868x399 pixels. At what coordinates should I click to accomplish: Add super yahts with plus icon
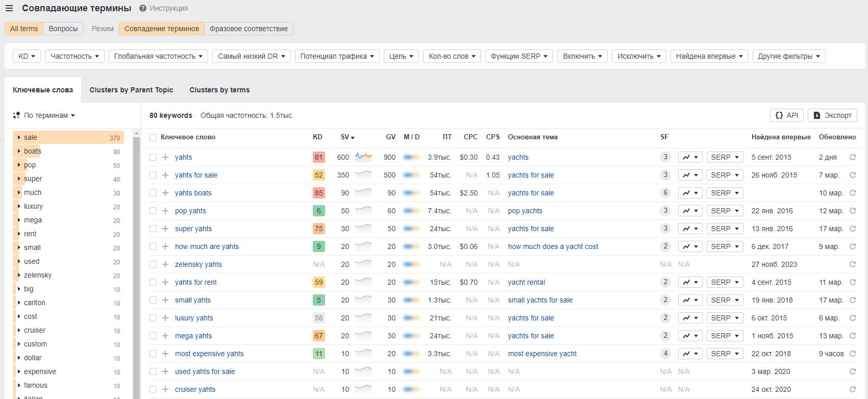165,229
